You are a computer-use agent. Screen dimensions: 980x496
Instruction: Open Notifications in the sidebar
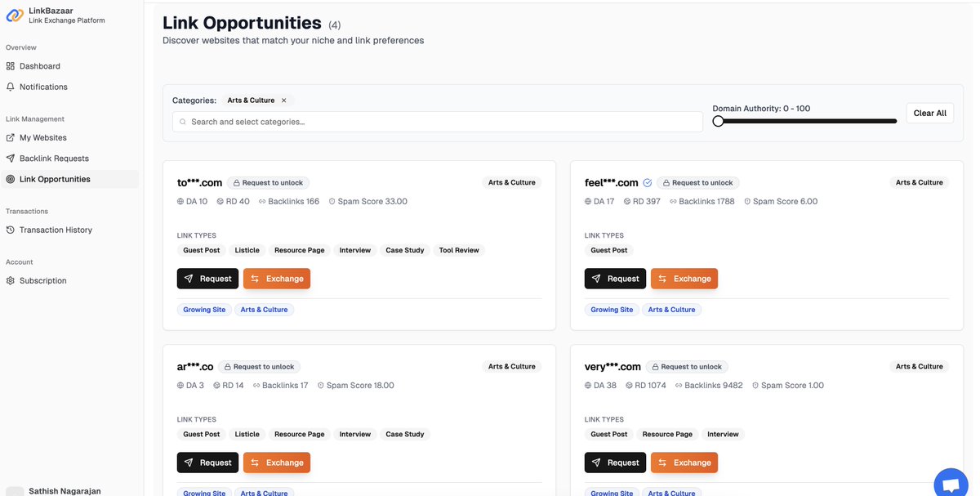(43, 87)
